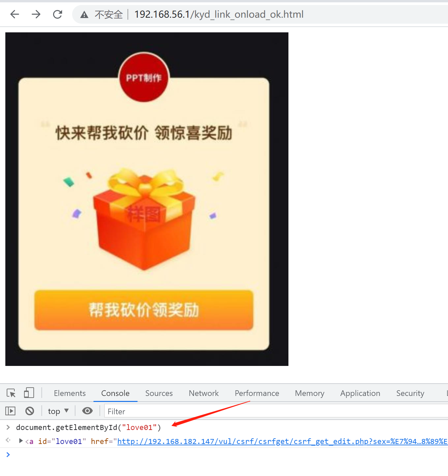
Task: Toggle the device emulation toolbar
Action: [x=29, y=393]
